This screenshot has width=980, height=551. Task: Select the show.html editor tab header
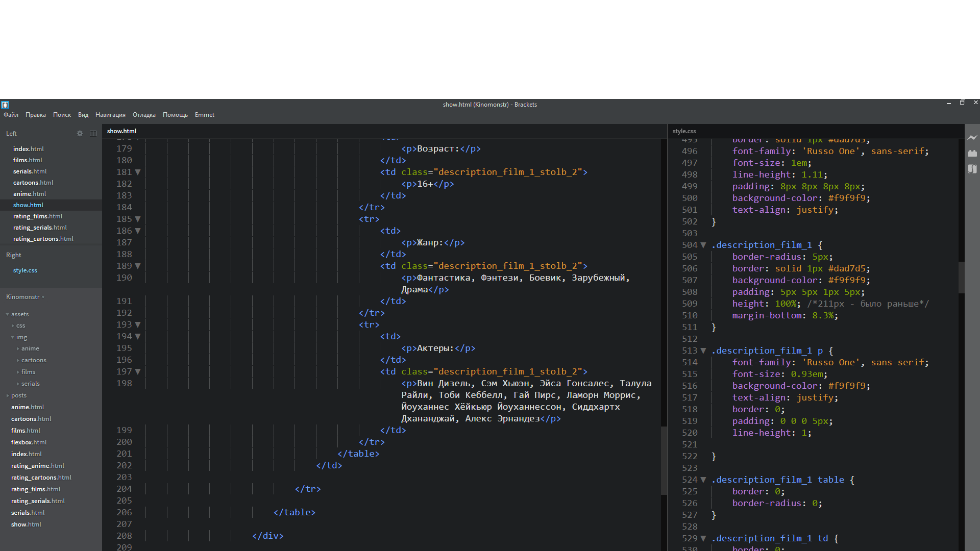point(121,131)
